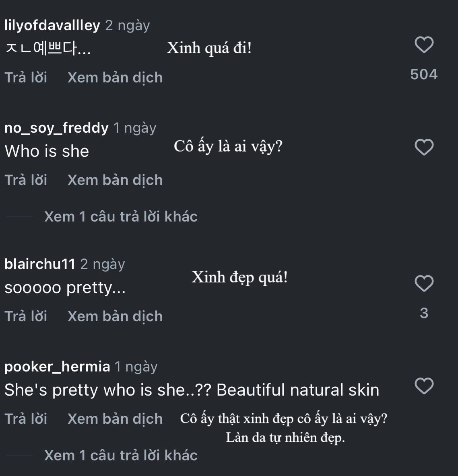The height and width of the screenshot is (476, 458).
Task: Open the 504 likes count on the top comment
Action: [x=424, y=74]
